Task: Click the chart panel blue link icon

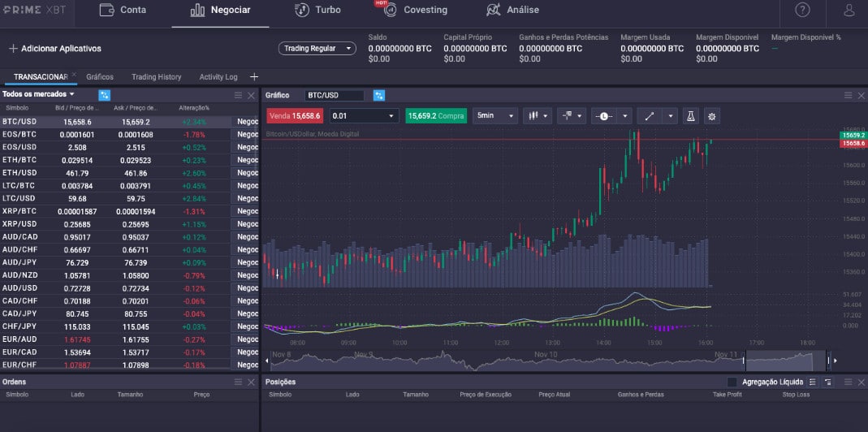Action: click(x=379, y=95)
